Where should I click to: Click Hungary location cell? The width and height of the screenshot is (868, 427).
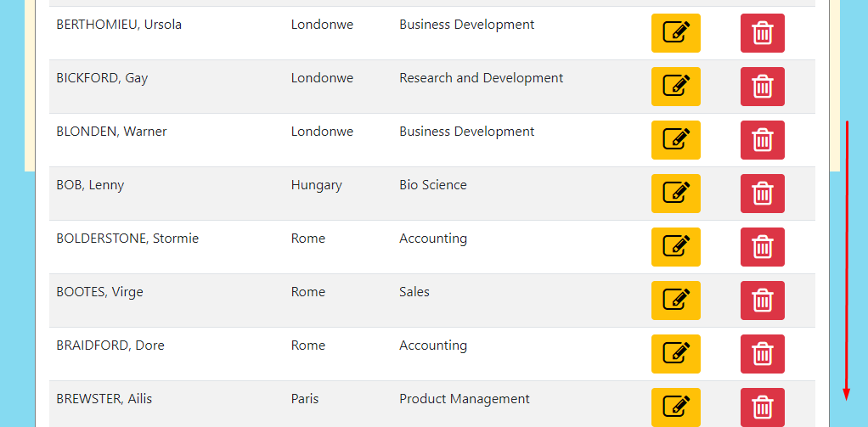click(x=316, y=185)
